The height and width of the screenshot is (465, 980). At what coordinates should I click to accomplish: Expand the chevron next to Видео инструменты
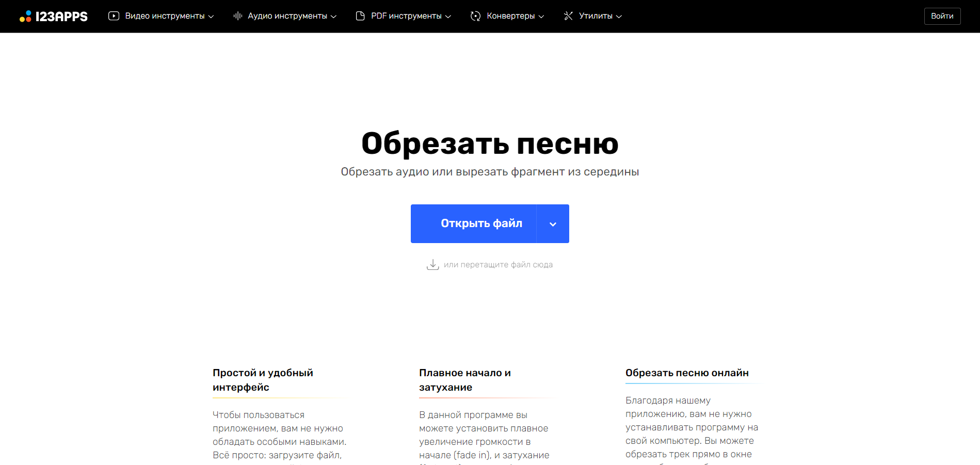pyautogui.click(x=211, y=17)
